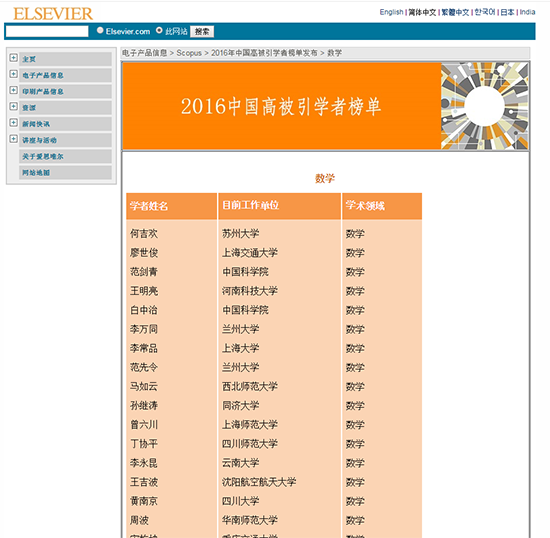Expand the plus box beside 讲座与活动
The width and height of the screenshot is (550, 538).
(13, 139)
